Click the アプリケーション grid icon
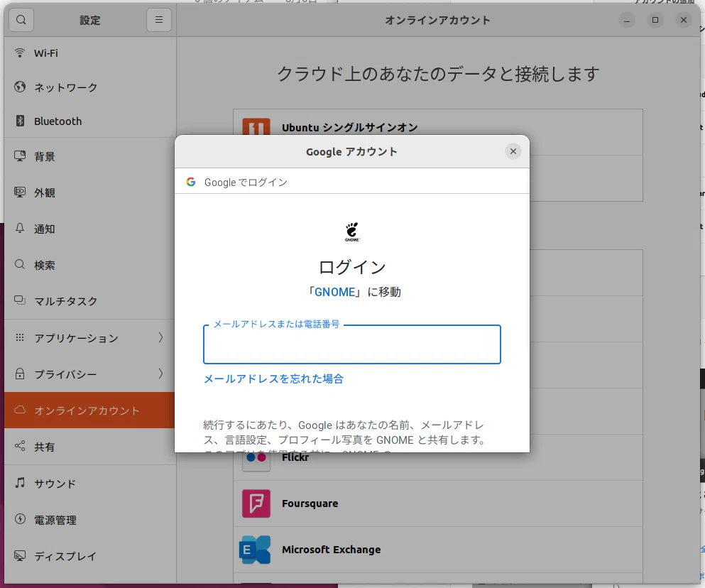705x588 pixels. (20, 337)
